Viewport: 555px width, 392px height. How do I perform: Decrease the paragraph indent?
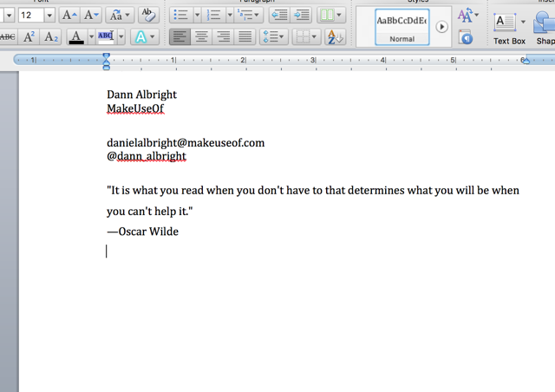click(279, 15)
